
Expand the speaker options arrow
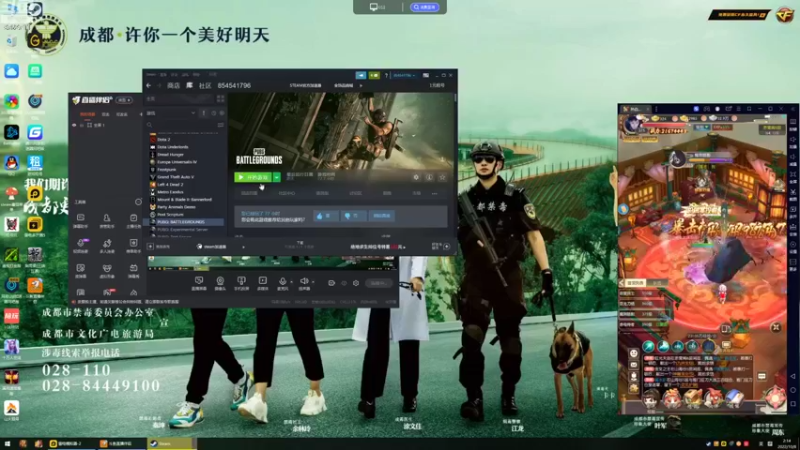tap(313, 282)
